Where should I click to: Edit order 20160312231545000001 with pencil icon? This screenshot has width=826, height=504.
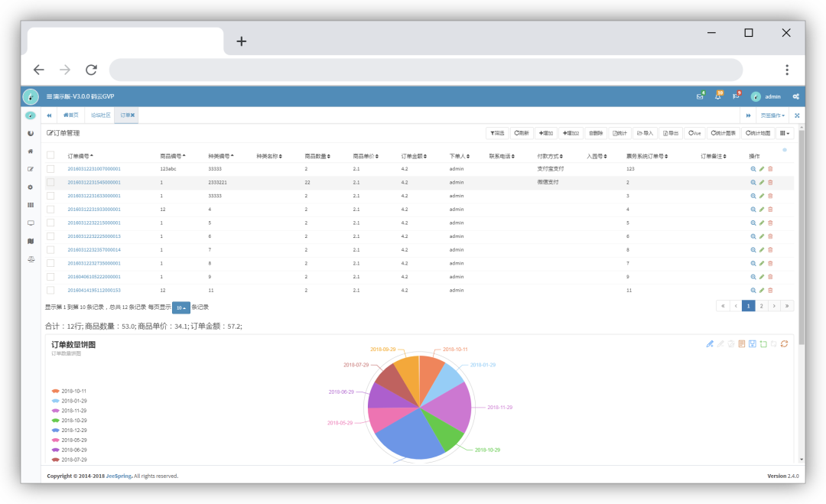762,182
